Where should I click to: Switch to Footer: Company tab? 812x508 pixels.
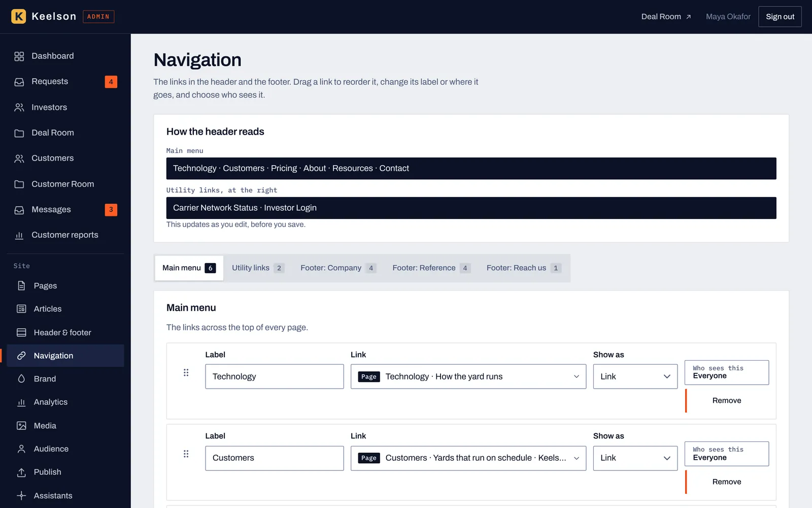[338, 268]
